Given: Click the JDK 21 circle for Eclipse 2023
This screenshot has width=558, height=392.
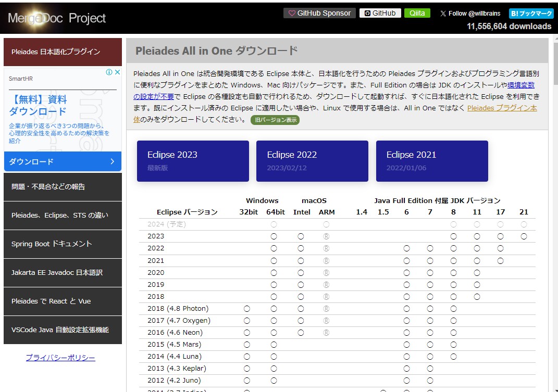Looking at the screenshot, I should tap(524, 236).
